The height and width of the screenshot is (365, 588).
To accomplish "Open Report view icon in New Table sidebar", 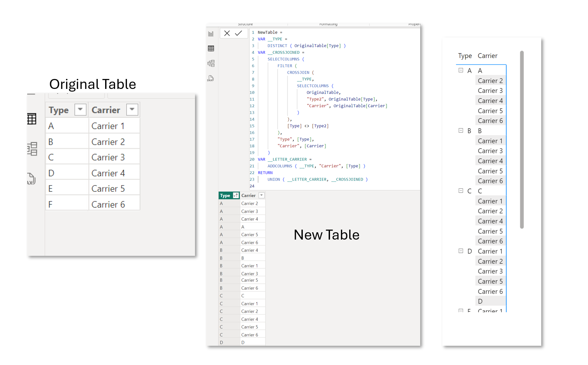I will click(x=211, y=34).
